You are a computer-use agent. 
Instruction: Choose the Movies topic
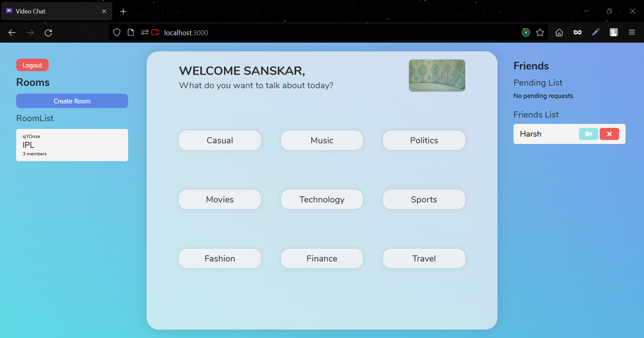220,199
